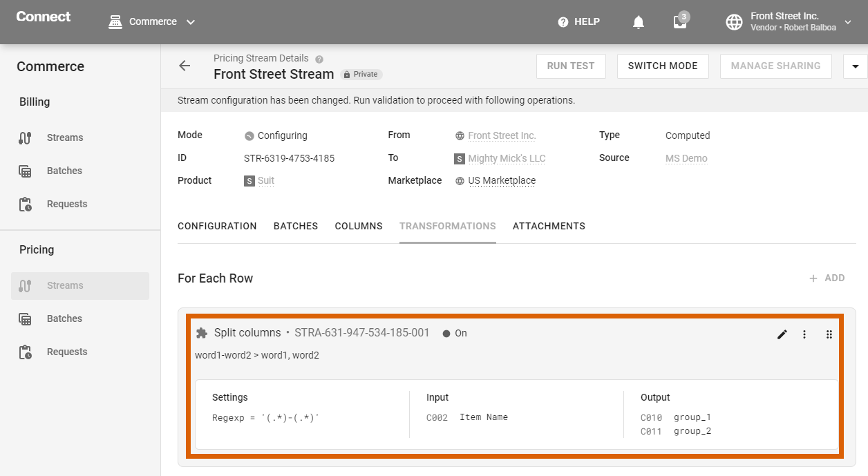Go back using the arrow icon

point(185,66)
